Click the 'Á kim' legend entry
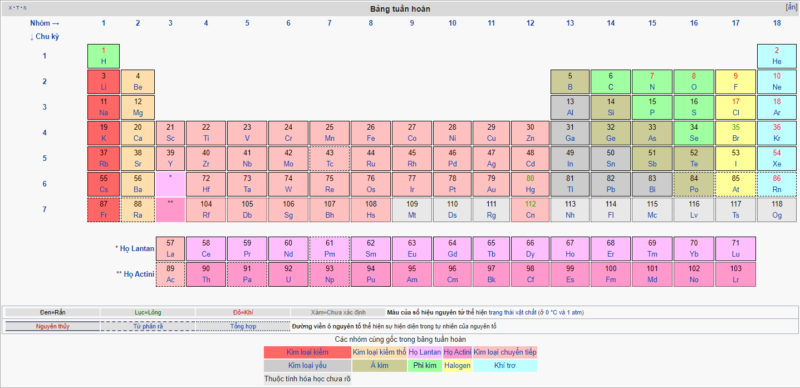Image resolution: width=800 pixels, height=388 pixels. tap(379, 366)
